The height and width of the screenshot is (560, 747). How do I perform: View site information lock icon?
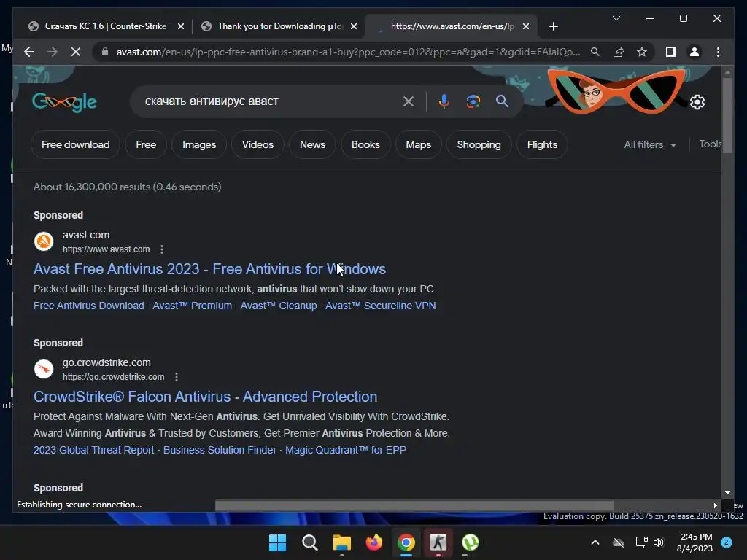[x=105, y=52]
